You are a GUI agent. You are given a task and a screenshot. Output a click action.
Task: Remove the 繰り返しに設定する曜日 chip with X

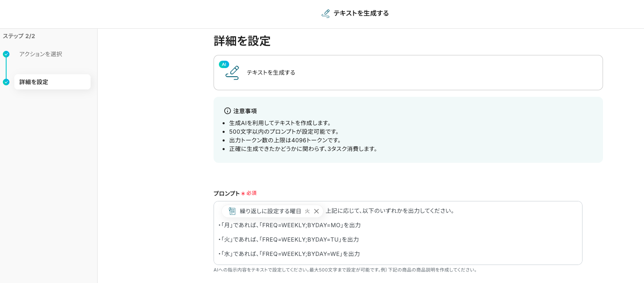316,211
